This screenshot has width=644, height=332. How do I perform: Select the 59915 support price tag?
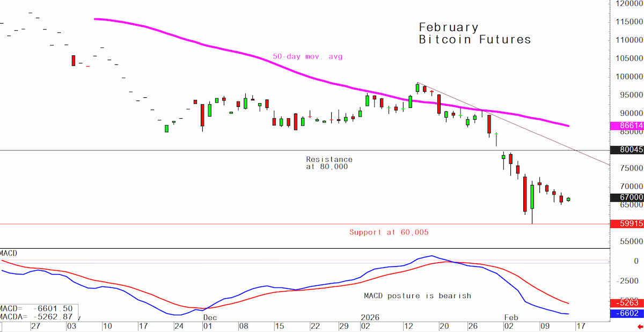coord(627,223)
